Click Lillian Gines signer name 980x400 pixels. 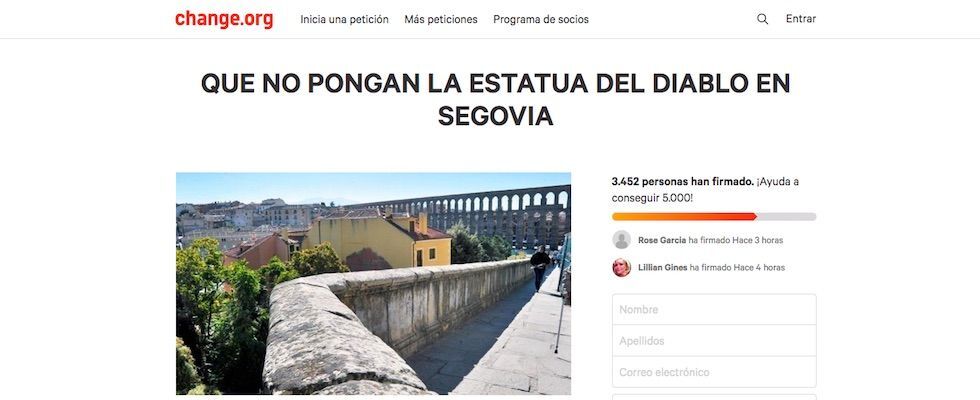pos(662,268)
